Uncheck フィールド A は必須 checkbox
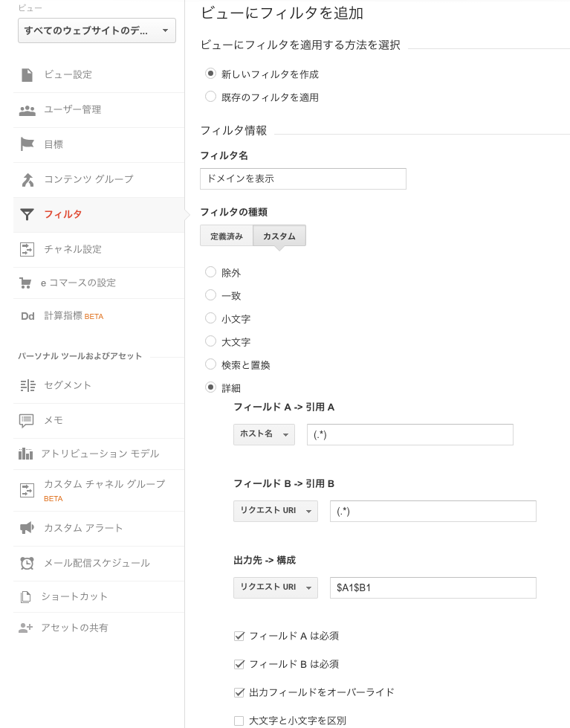Image resolution: width=570 pixels, height=728 pixels. pyautogui.click(x=239, y=636)
